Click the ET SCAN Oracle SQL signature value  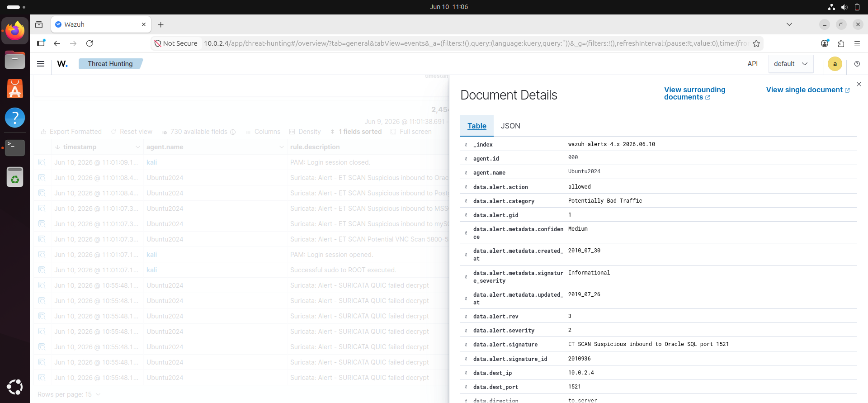coord(648,344)
